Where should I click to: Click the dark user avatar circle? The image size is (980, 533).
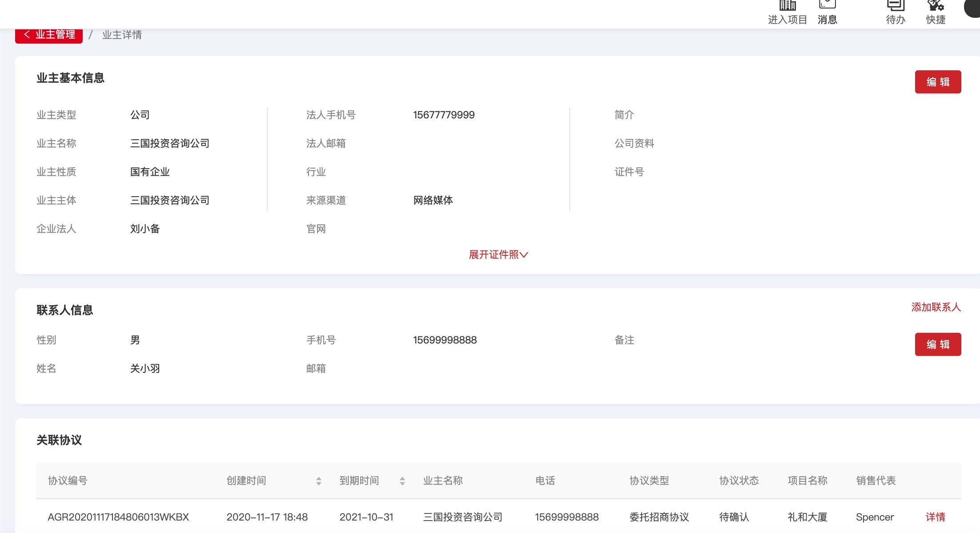pyautogui.click(x=973, y=8)
